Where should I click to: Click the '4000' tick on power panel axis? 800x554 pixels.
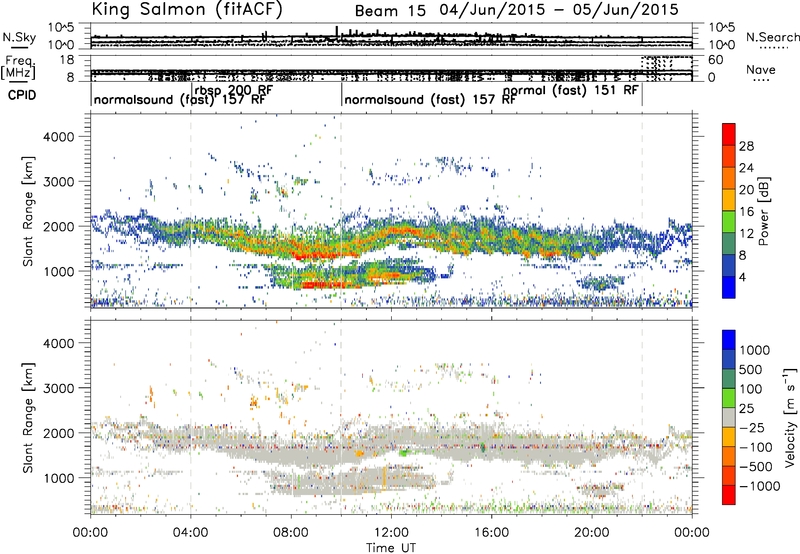tap(58, 137)
